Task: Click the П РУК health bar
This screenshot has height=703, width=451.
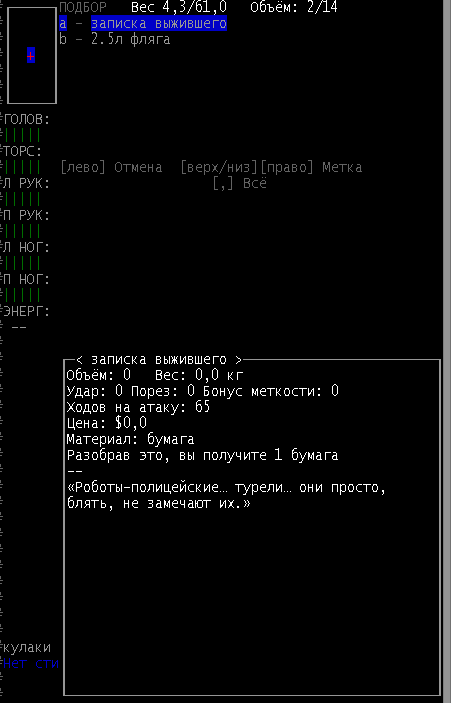Action: point(22,231)
